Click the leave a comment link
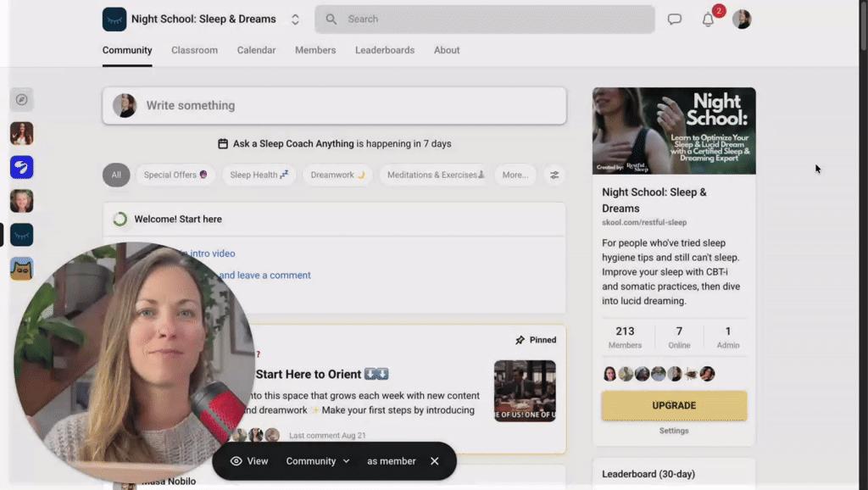Viewport: 868px width, 490px height. [265, 276]
